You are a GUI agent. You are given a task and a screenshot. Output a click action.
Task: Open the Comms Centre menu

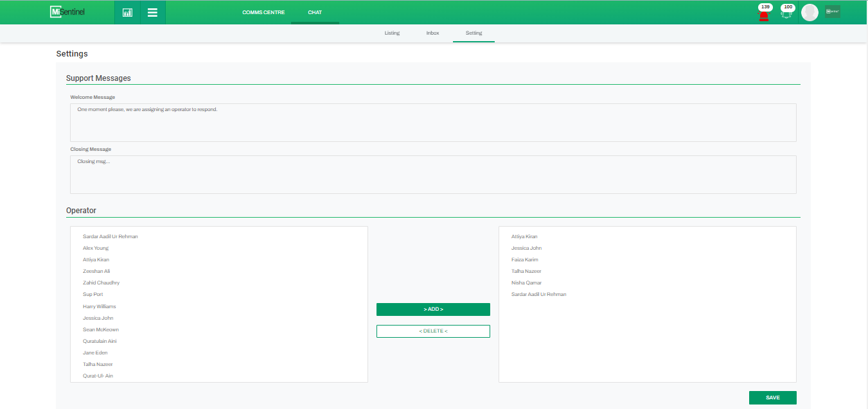263,12
